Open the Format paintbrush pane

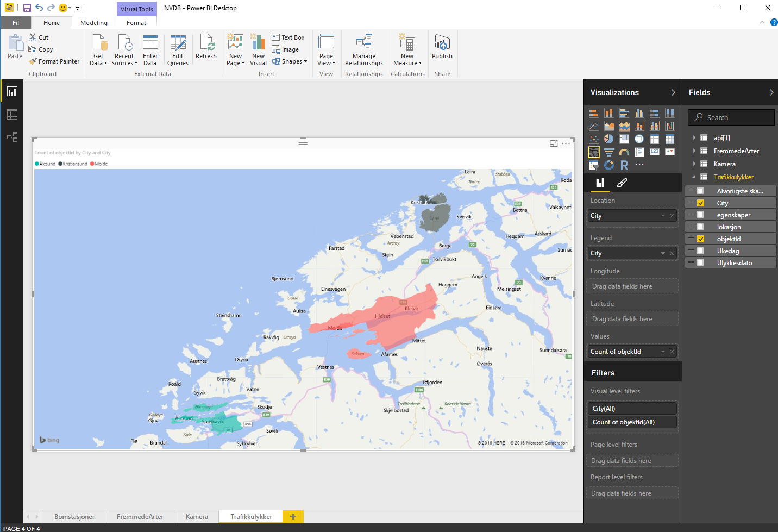pos(622,183)
